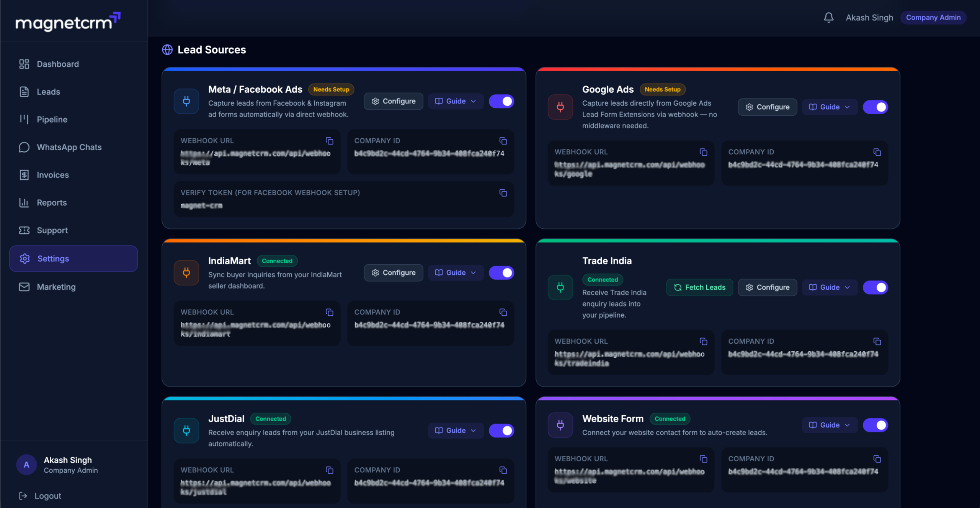Screen dimensions: 980x508
Task: Click IndiaMart plug icon
Action: (186, 273)
